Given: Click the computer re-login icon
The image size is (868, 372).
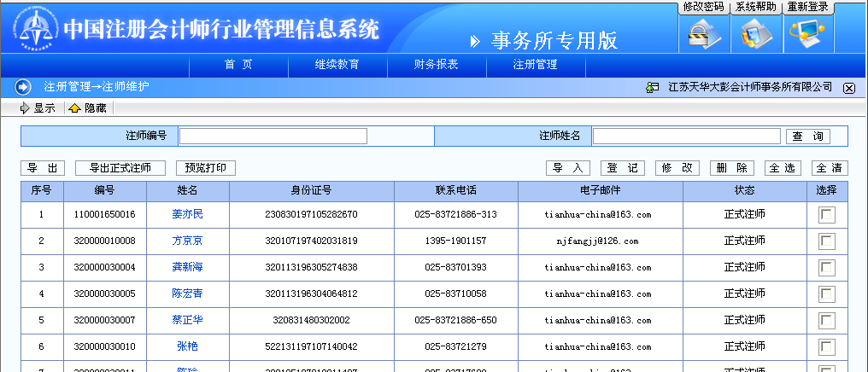Looking at the screenshot, I should [807, 33].
